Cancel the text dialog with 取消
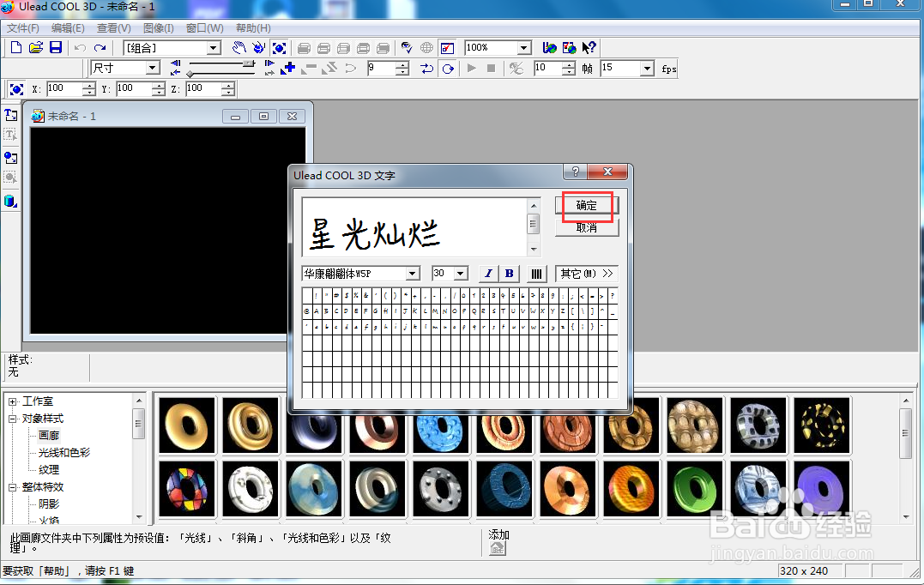The image size is (924, 585). tap(587, 228)
